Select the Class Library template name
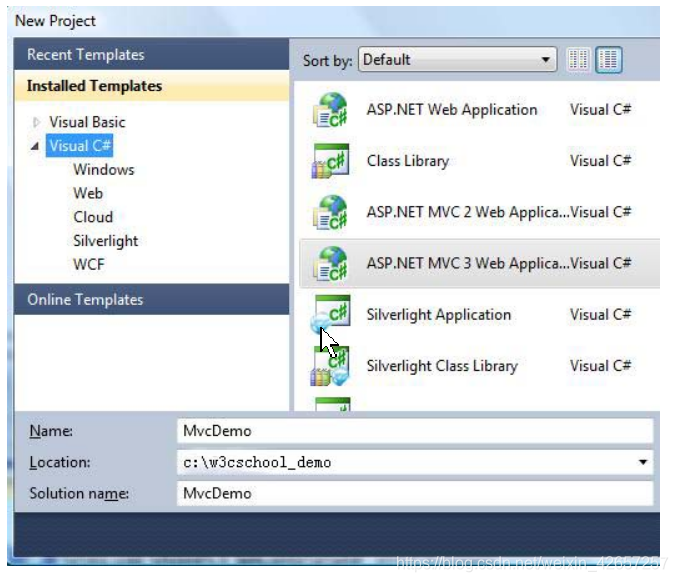Image resolution: width=678 pixels, height=582 pixels. click(x=408, y=161)
